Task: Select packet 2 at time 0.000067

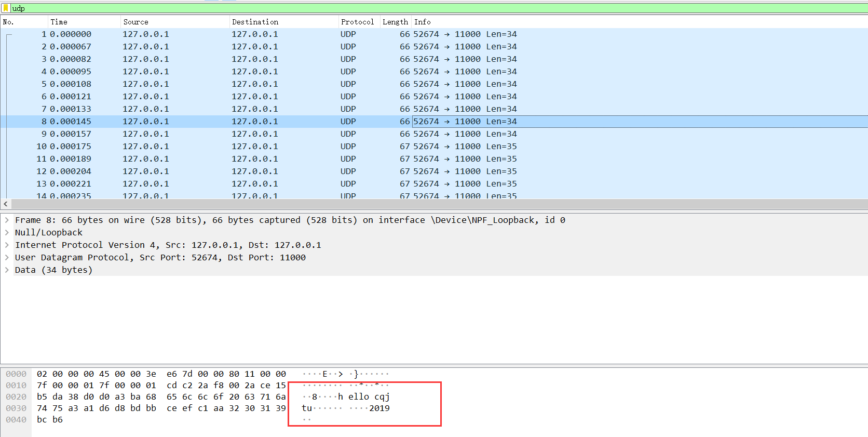Action: click(x=434, y=47)
